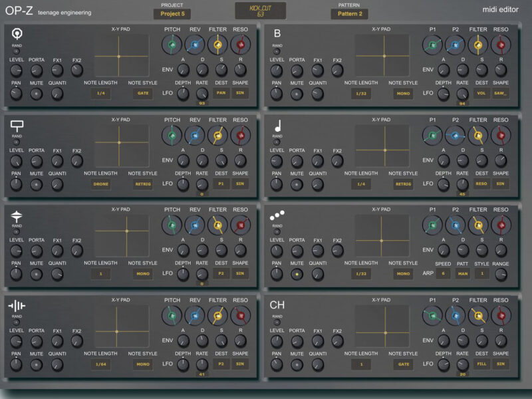532x399 pixels.
Task: Select the kick track circle icon
Action: 17,35
